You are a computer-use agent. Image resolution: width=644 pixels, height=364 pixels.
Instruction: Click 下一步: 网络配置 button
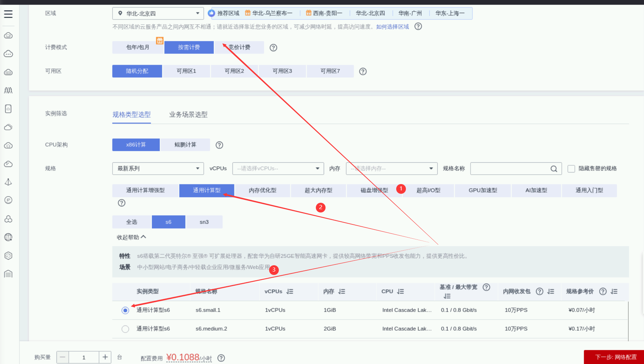click(x=614, y=357)
